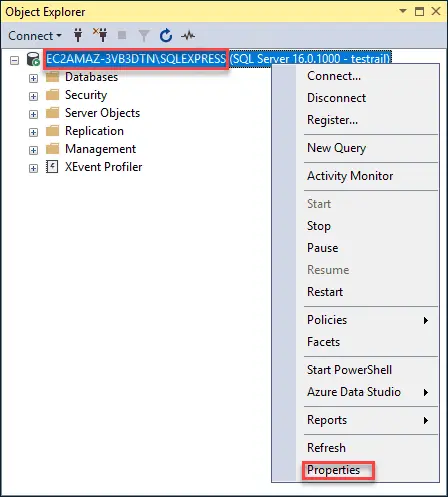Click the Refresh icon in Object Explorer toolbar
The image size is (448, 497).
pyautogui.click(x=166, y=35)
